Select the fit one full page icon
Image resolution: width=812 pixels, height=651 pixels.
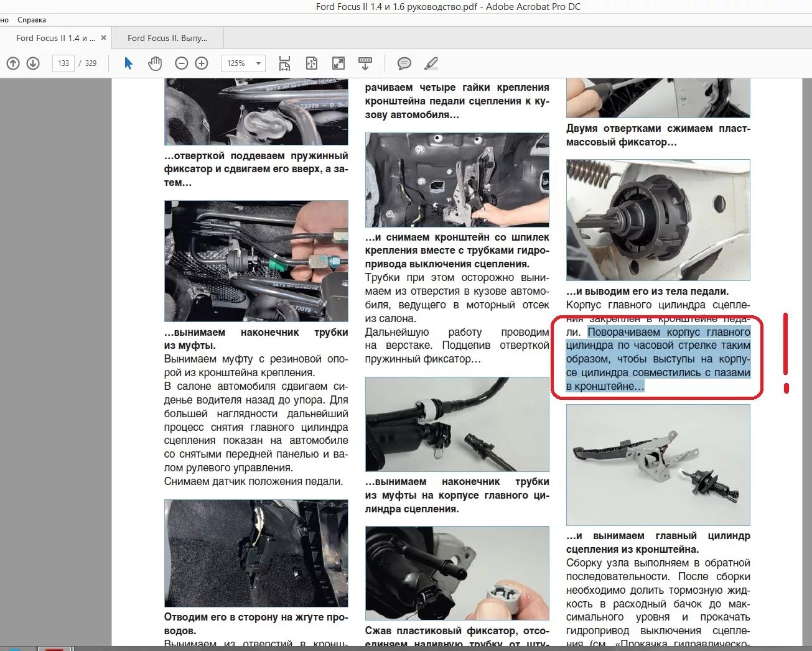tap(312, 63)
